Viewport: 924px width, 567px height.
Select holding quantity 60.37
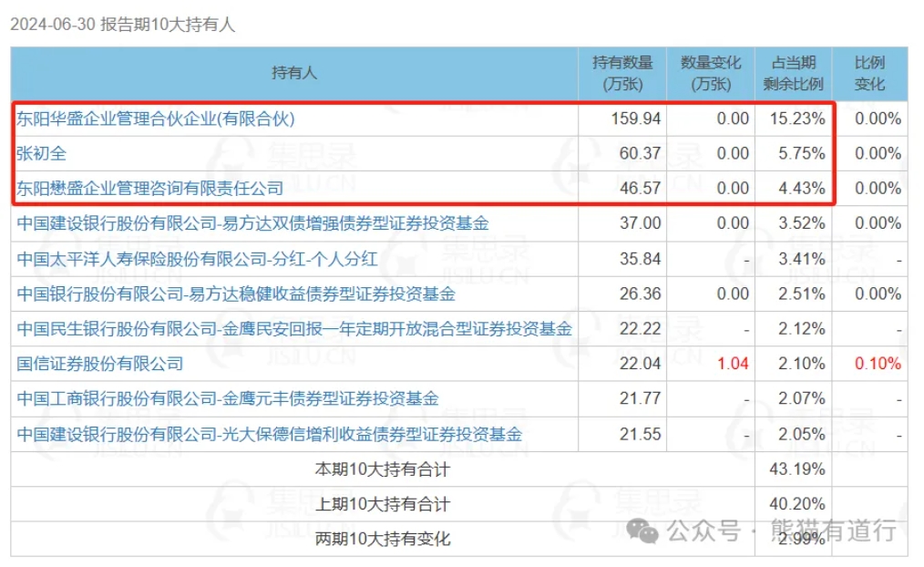click(x=640, y=153)
